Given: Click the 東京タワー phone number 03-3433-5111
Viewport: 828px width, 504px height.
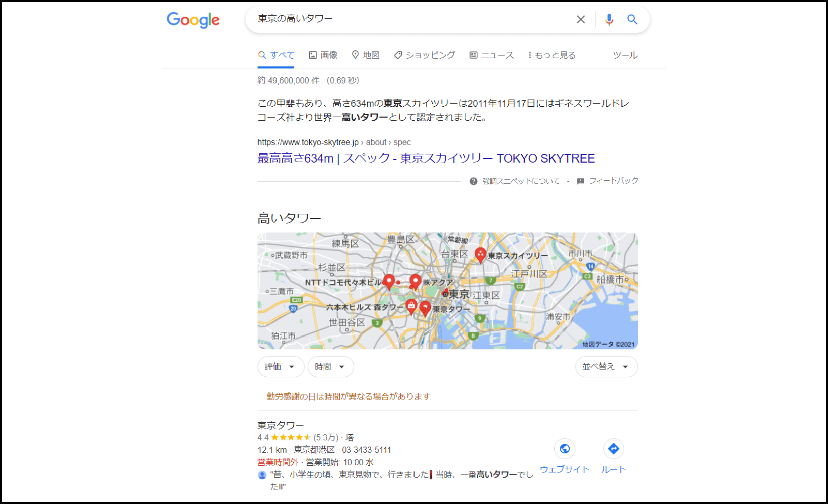Looking at the screenshot, I should pyautogui.click(x=366, y=450).
